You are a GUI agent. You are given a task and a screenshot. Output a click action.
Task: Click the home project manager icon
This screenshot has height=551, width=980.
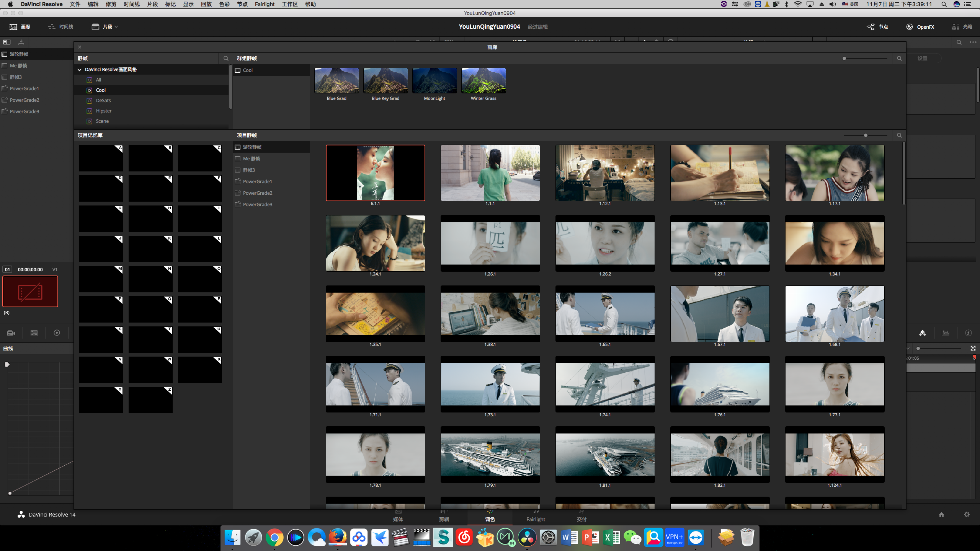(x=941, y=515)
